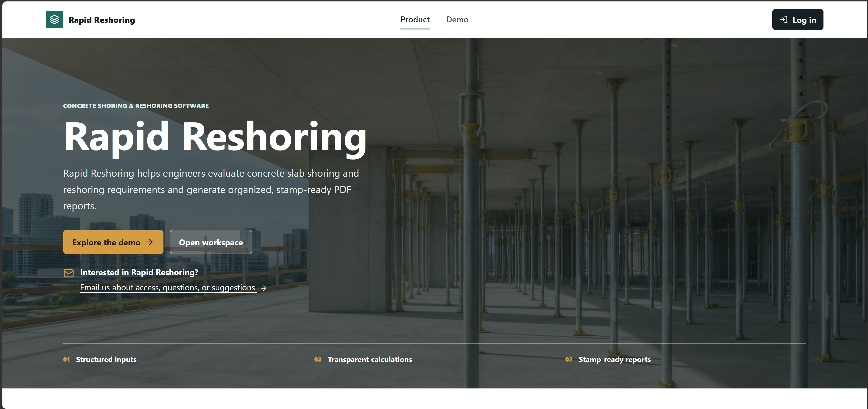868x409 pixels.
Task: Open the Product nav tab
Action: click(415, 20)
